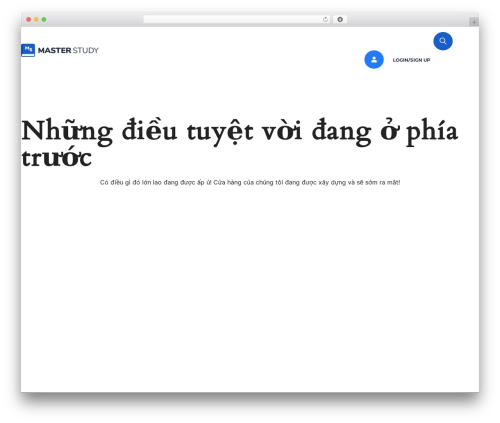Click paragraph 'Có điều gì đó lớn lao'
This screenshot has width=500, height=423.
point(250,182)
